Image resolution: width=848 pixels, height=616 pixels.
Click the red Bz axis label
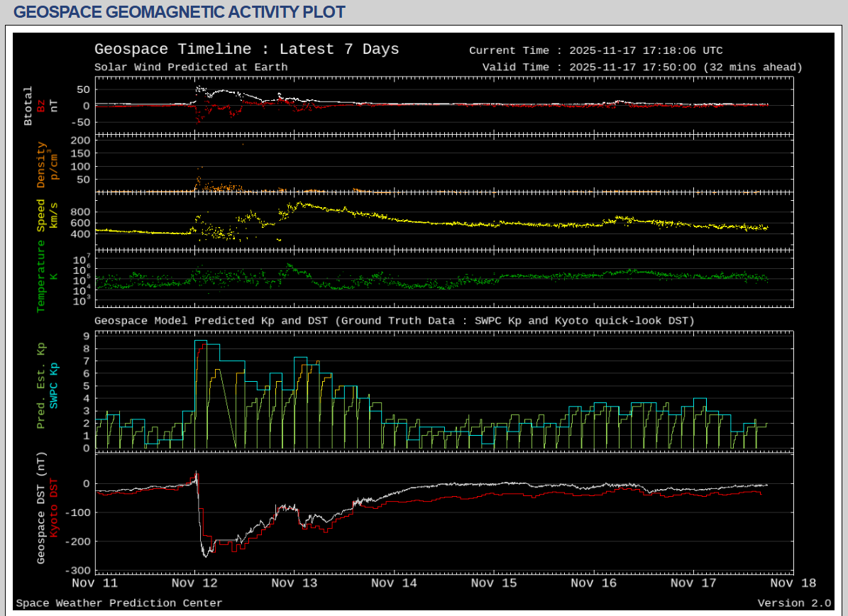[41, 106]
